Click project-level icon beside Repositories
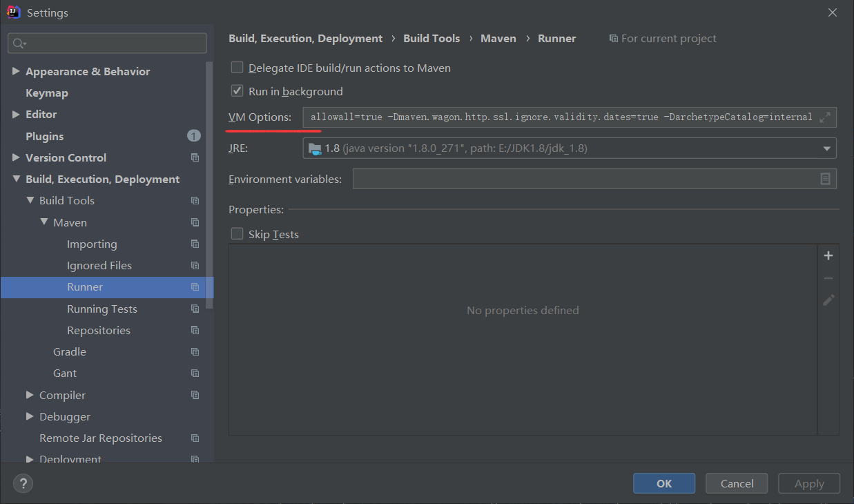 point(195,331)
